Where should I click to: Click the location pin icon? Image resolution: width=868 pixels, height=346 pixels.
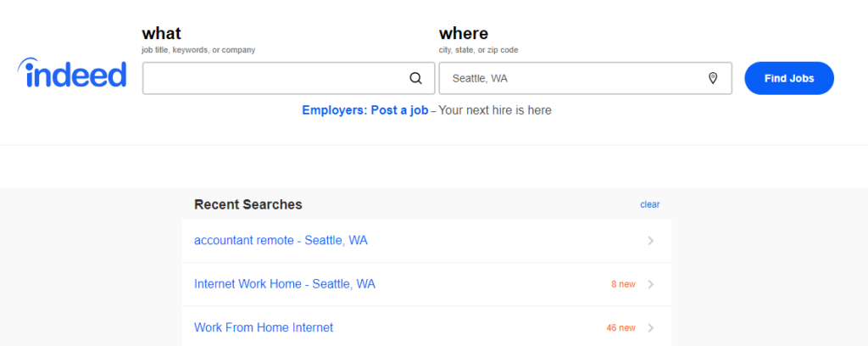click(713, 78)
